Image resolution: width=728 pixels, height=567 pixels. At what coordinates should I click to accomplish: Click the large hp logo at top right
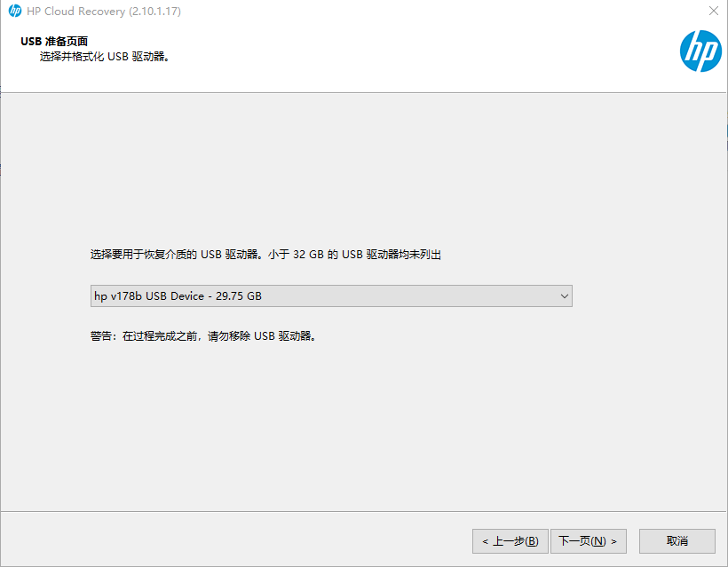click(700, 51)
